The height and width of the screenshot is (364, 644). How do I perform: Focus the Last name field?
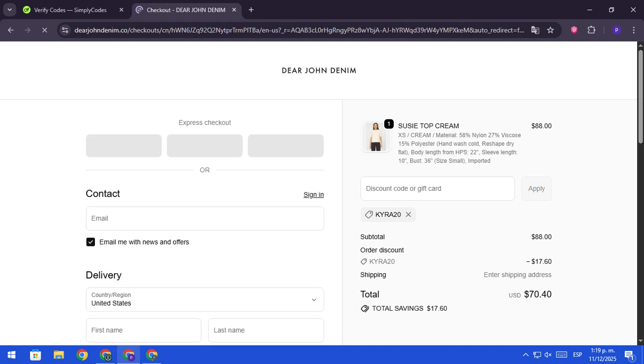tap(266, 330)
